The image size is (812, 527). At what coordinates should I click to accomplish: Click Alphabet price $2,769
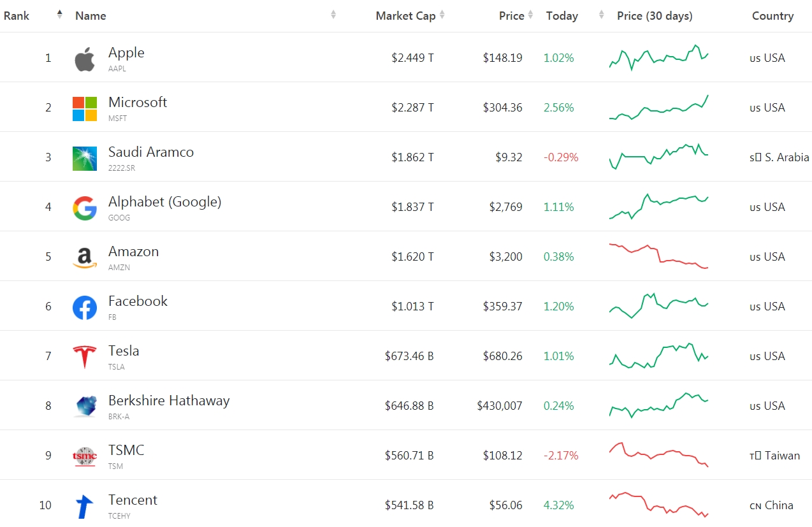[x=506, y=207]
